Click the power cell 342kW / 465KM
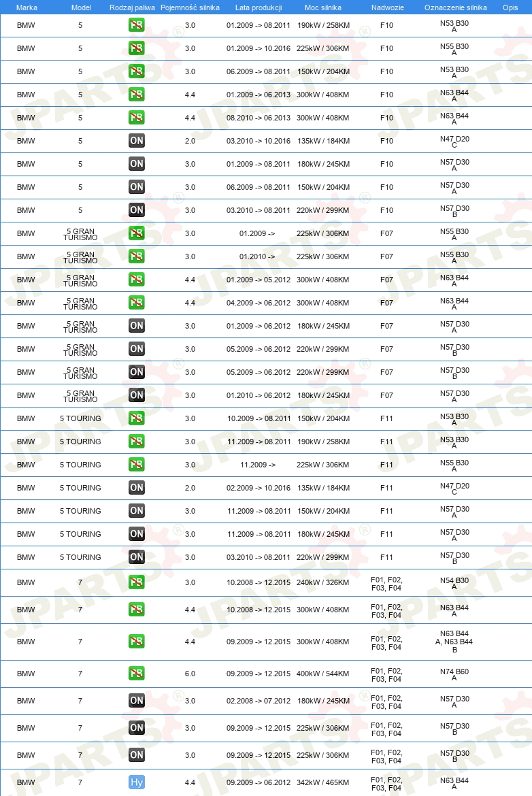The image size is (532, 796). point(323,782)
